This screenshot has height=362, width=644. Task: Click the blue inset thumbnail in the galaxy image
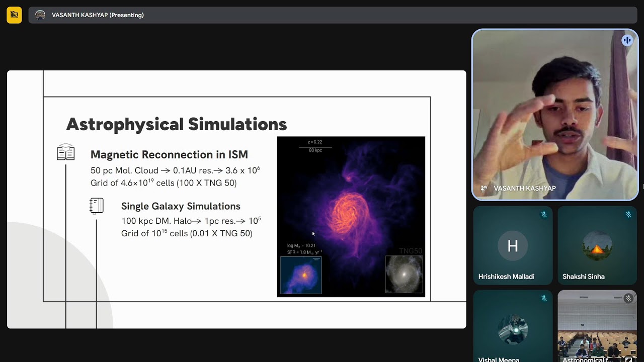pyautogui.click(x=301, y=275)
